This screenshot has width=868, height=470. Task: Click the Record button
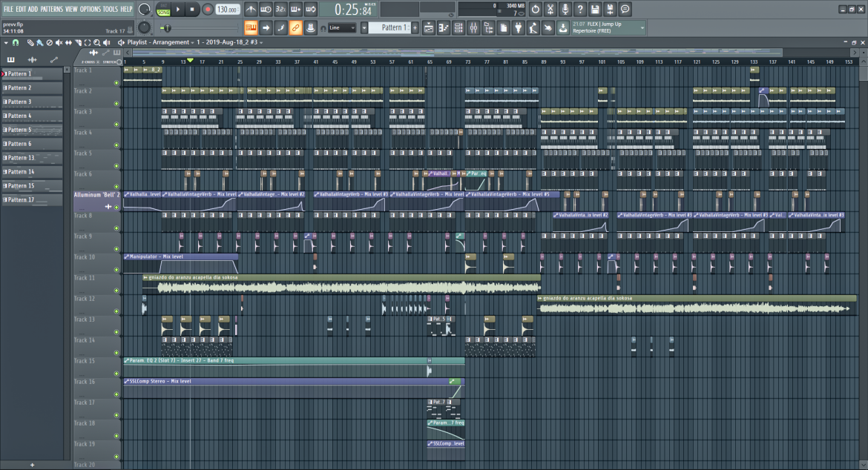(x=208, y=10)
